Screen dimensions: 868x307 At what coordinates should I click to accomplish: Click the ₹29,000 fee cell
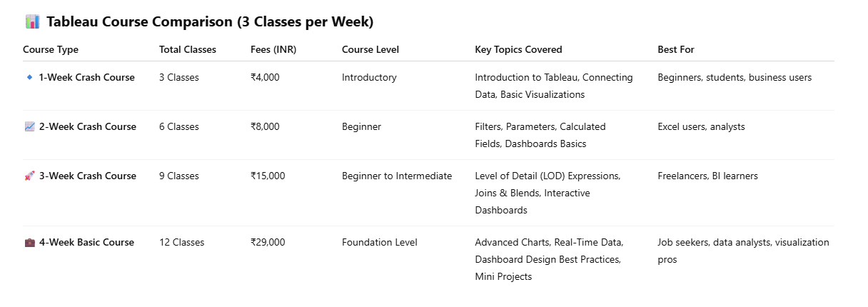268,242
